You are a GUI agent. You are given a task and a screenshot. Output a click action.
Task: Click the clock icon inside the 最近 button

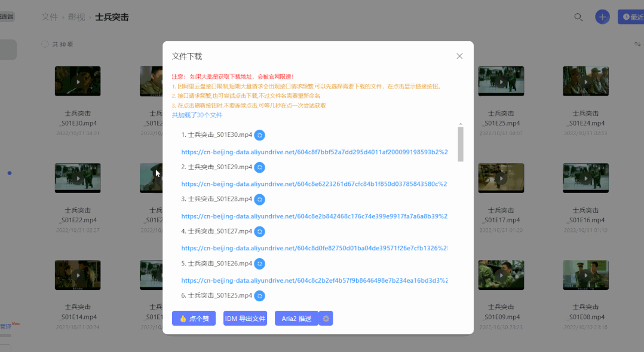pyautogui.click(x=625, y=17)
